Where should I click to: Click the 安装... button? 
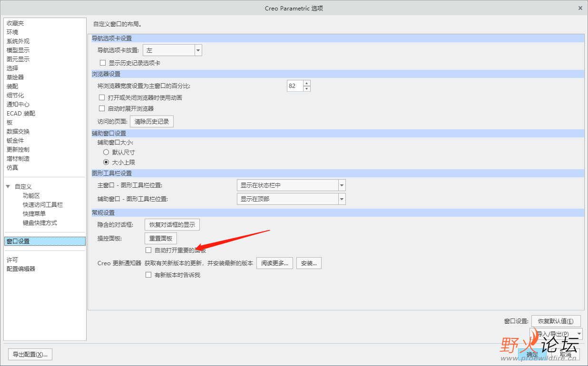click(309, 263)
